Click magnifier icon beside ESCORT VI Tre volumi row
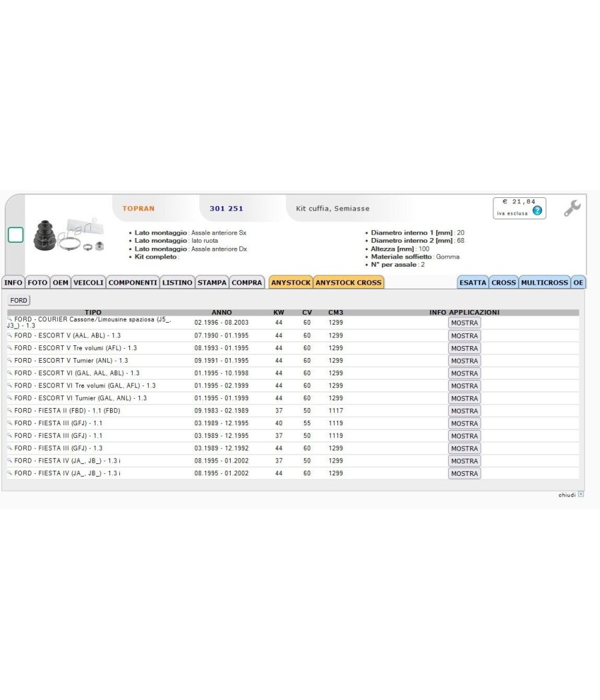Screen dimensions: 600x700 click(10, 385)
